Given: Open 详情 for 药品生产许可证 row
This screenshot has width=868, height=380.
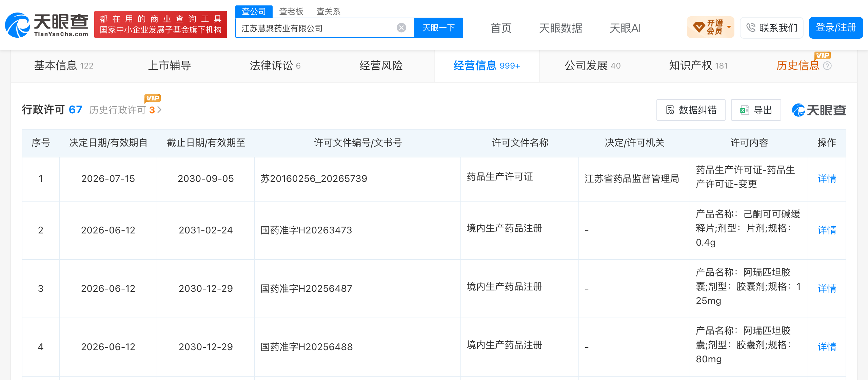Looking at the screenshot, I should click(x=827, y=178).
